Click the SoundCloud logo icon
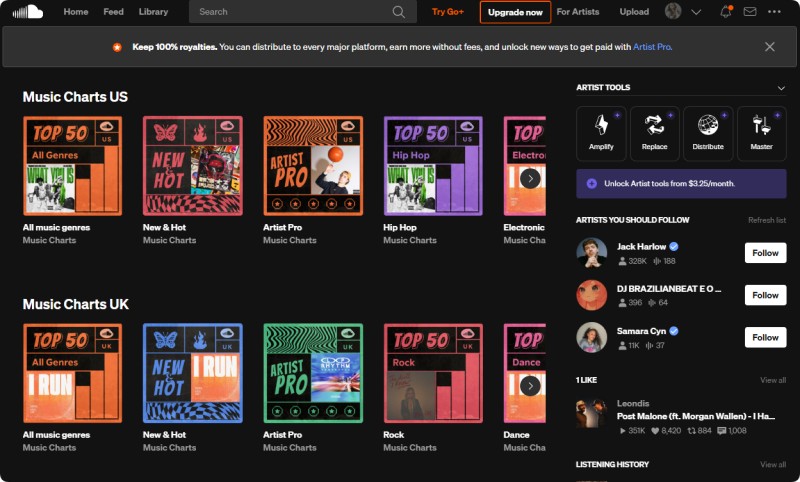 pyautogui.click(x=28, y=11)
